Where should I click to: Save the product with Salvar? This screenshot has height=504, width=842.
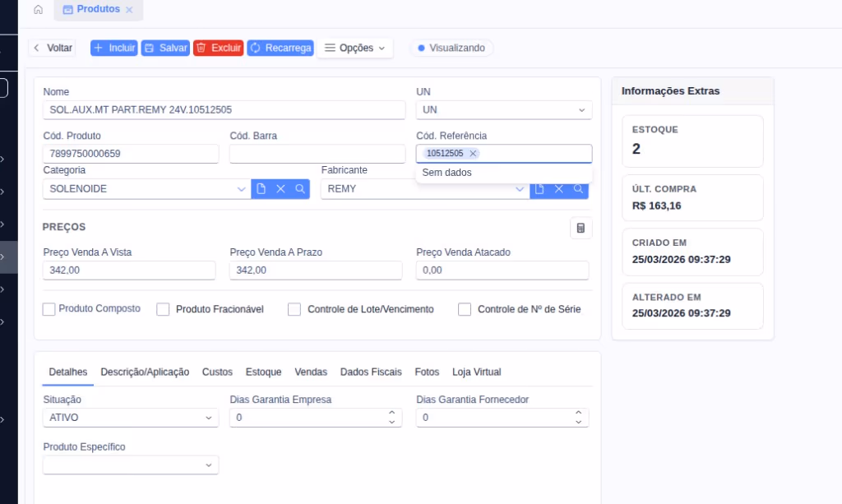pos(165,48)
